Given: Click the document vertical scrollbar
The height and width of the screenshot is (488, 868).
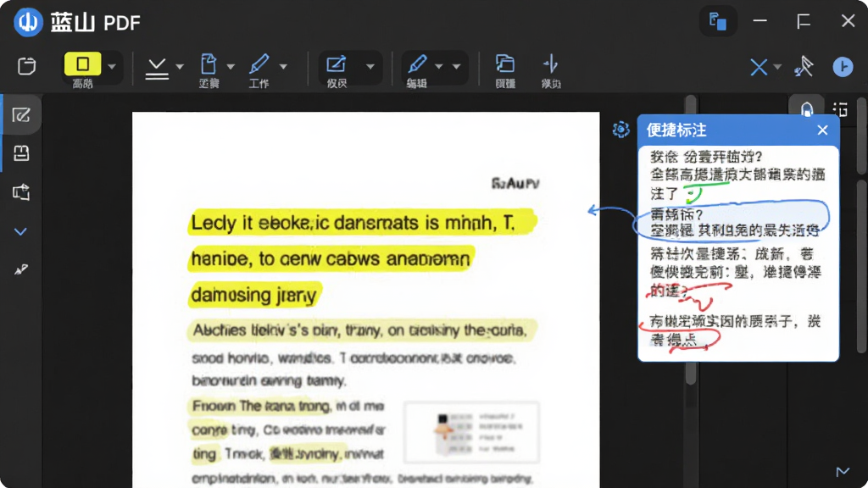Looking at the screenshot, I should pyautogui.click(x=690, y=241).
